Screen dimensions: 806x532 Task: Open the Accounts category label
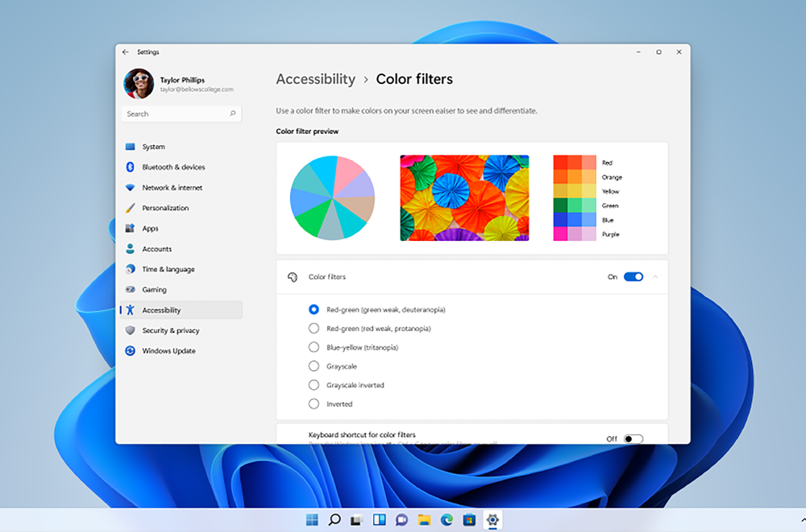(x=157, y=249)
